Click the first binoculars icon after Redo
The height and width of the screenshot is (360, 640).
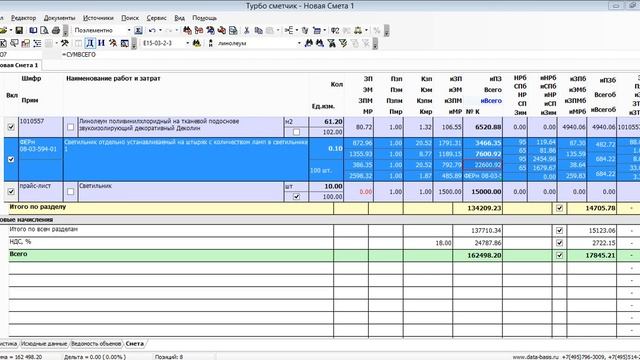[x=187, y=30]
